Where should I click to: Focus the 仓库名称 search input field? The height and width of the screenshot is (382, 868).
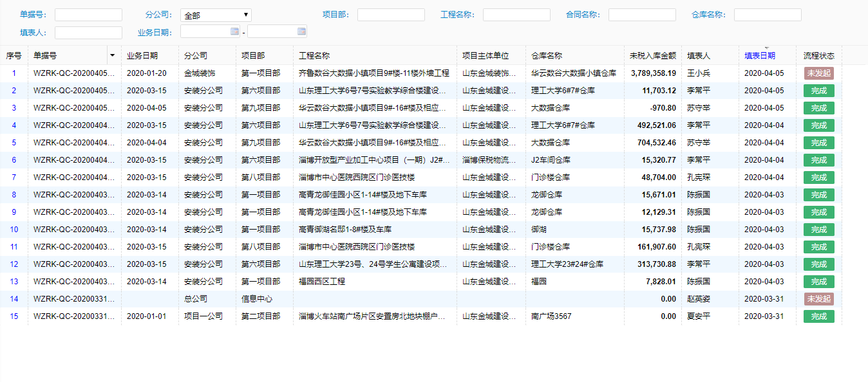pos(768,15)
